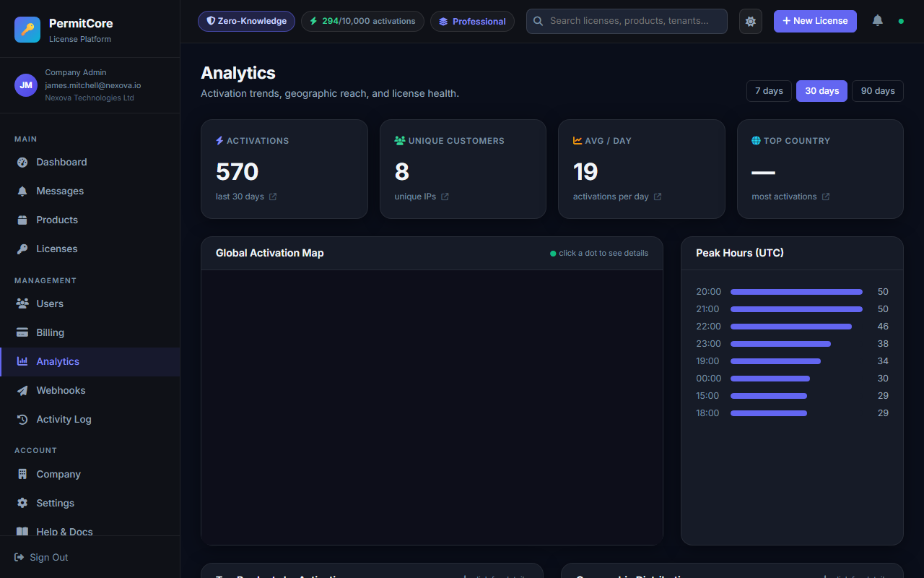924x578 pixels.
Task: Click the Peak Hours (UTC) heading
Action: coord(740,253)
